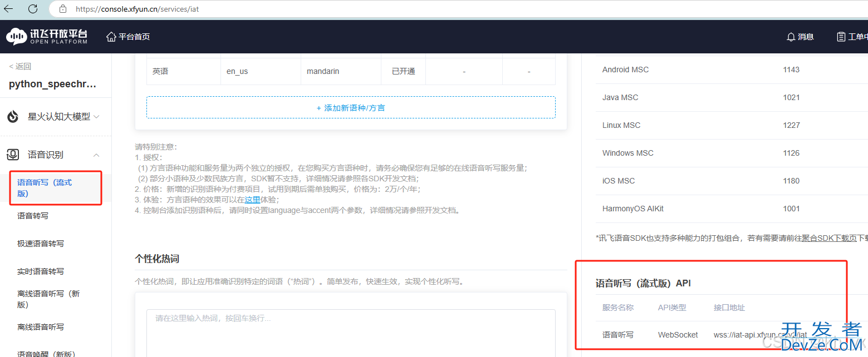Viewport: 868px width, 357px height.
Task: Open 实时语音转写 in sidebar
Action: pos(41,271)
